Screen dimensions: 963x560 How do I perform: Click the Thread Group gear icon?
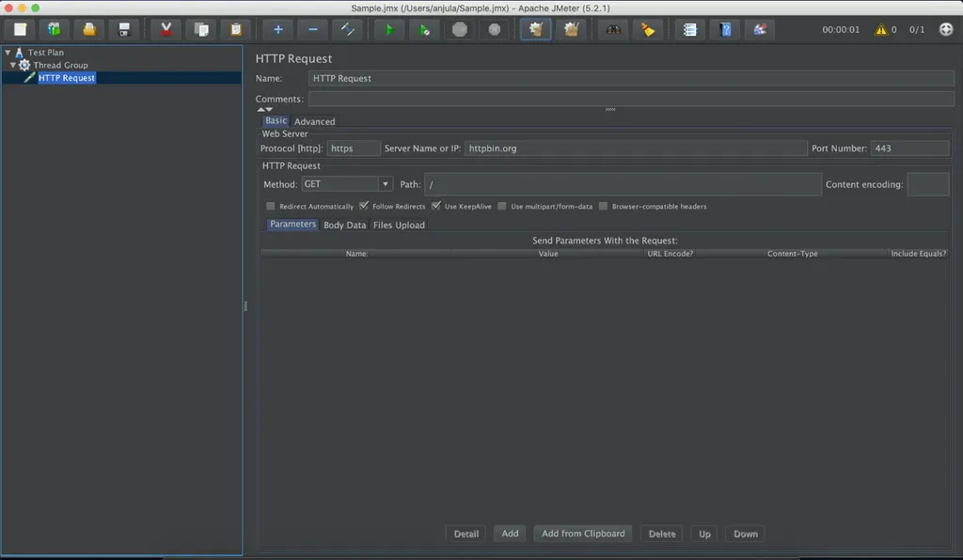point(24,65)
